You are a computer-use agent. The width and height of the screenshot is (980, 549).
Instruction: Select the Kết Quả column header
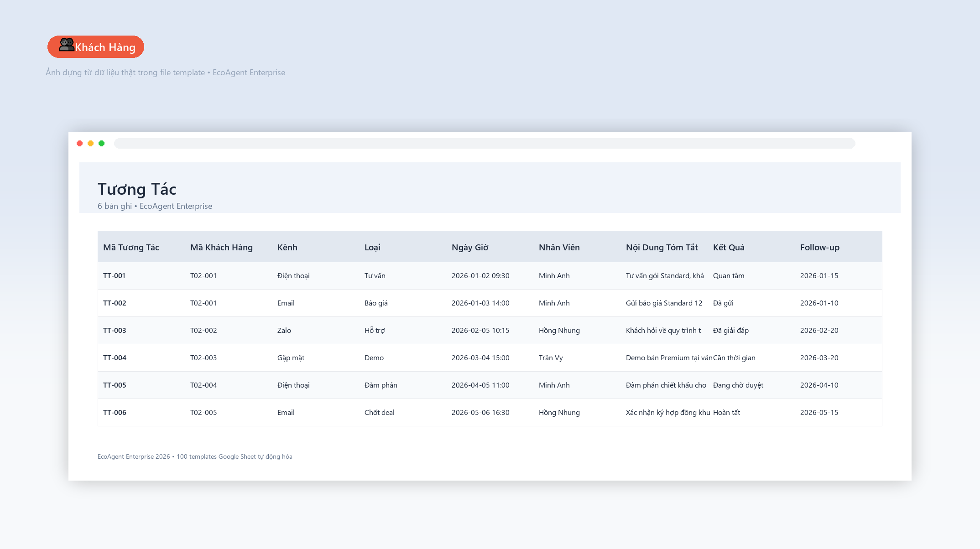click(729, 247)
